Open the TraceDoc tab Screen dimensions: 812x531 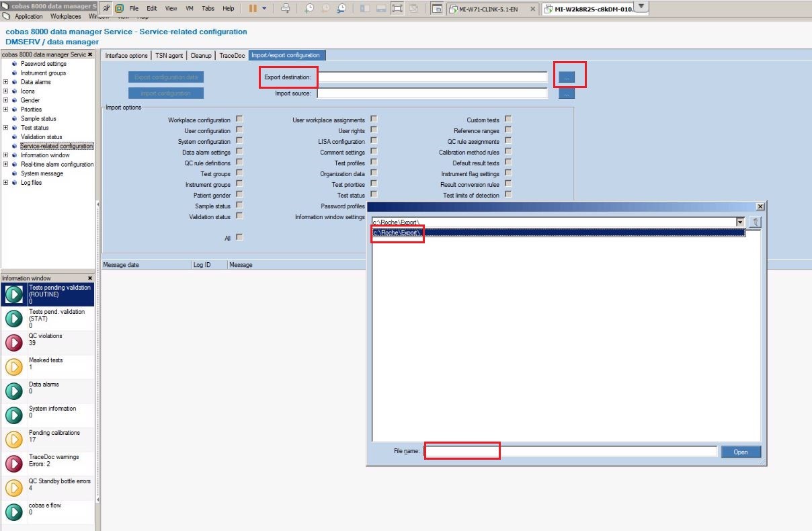(x=232, y=55)
